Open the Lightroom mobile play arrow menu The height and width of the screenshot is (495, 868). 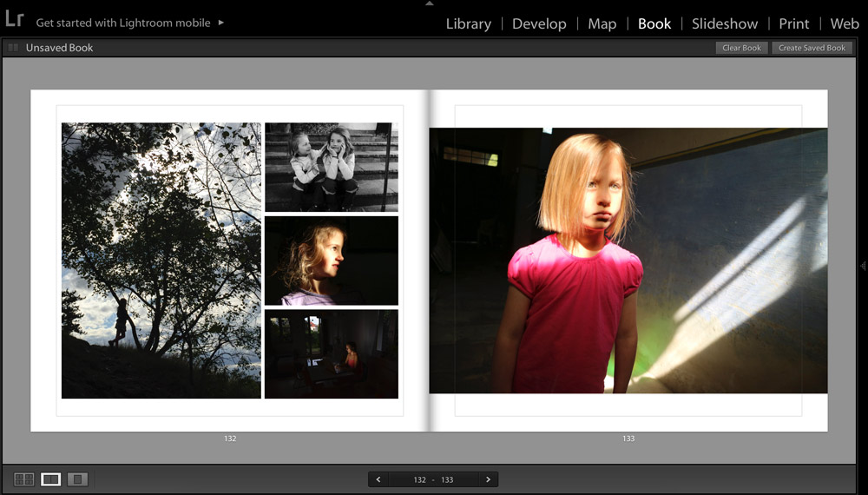[221, 23]
